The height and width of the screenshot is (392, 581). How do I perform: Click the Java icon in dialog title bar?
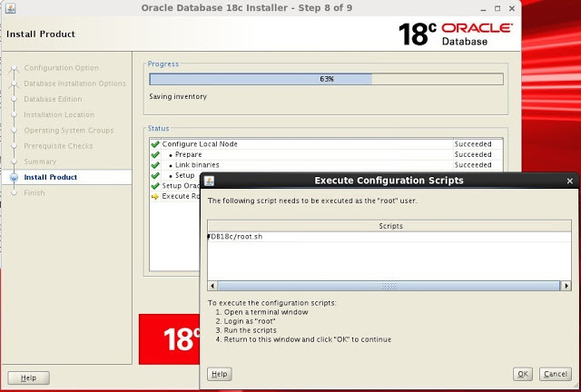pyautogui.click(x=209, y=181)
